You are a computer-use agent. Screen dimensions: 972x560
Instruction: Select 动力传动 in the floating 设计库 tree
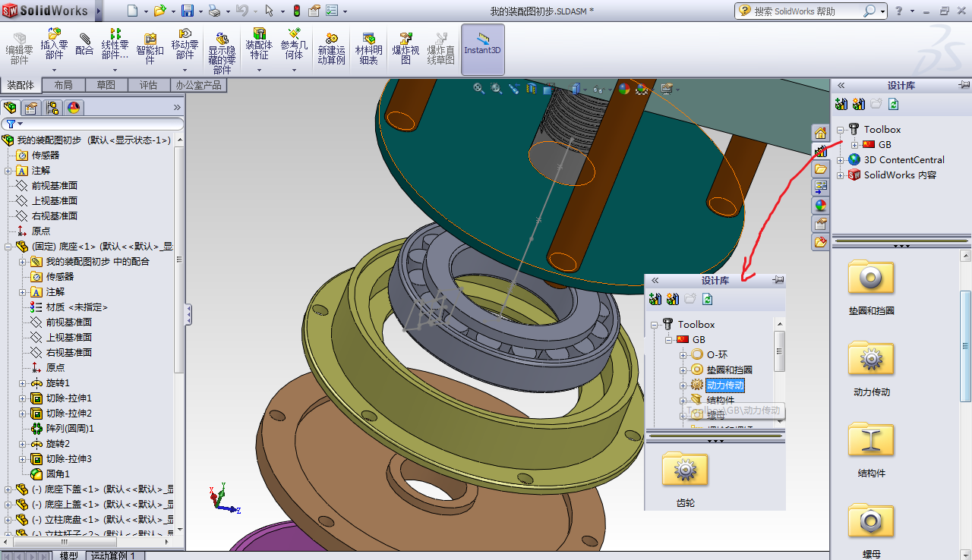tap(725, 385)
